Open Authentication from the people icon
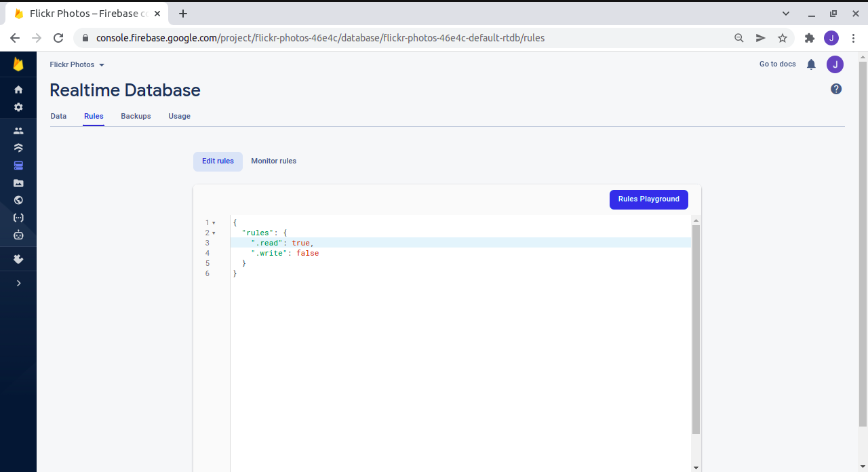 pos(18,131)
